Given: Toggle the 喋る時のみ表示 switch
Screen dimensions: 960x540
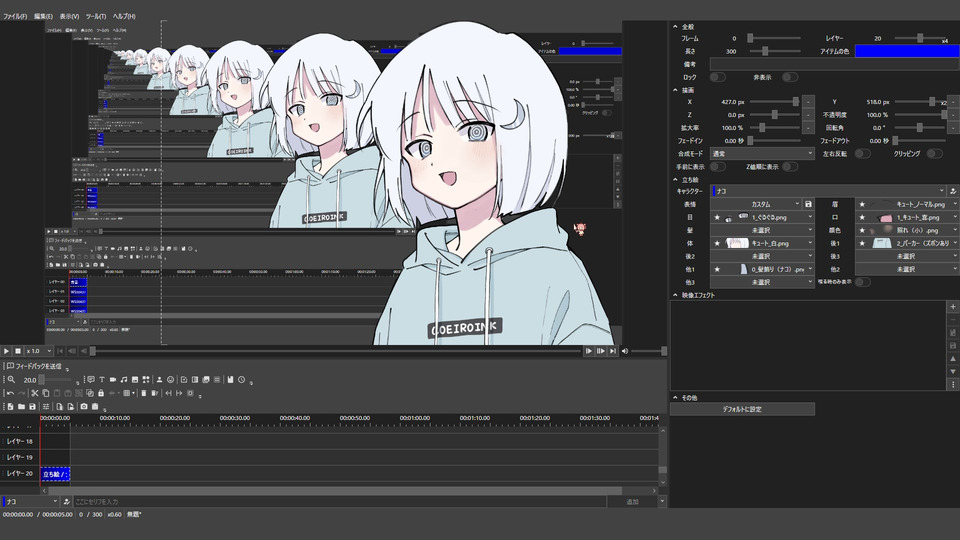Looking at the screenshot, I should pos(862,282).
